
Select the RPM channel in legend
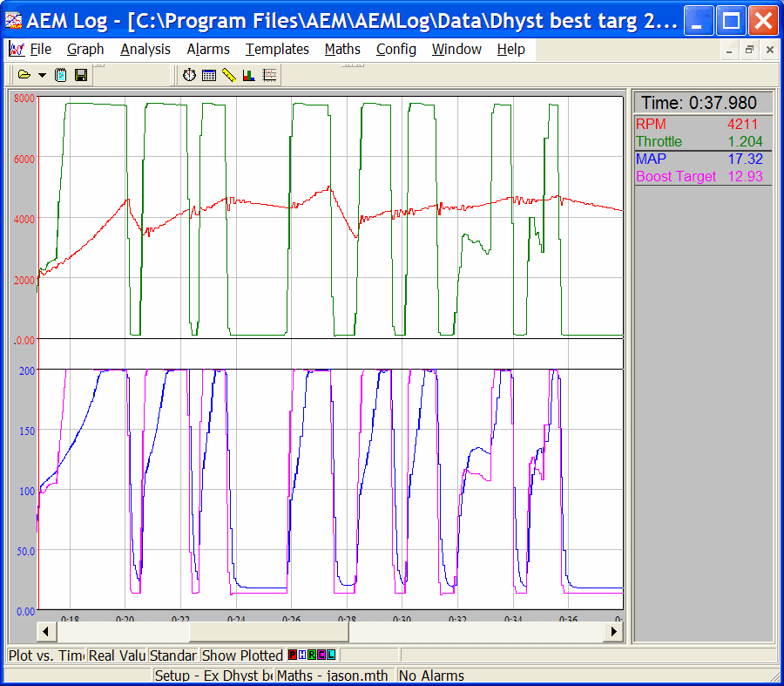[x=703, y=124]
